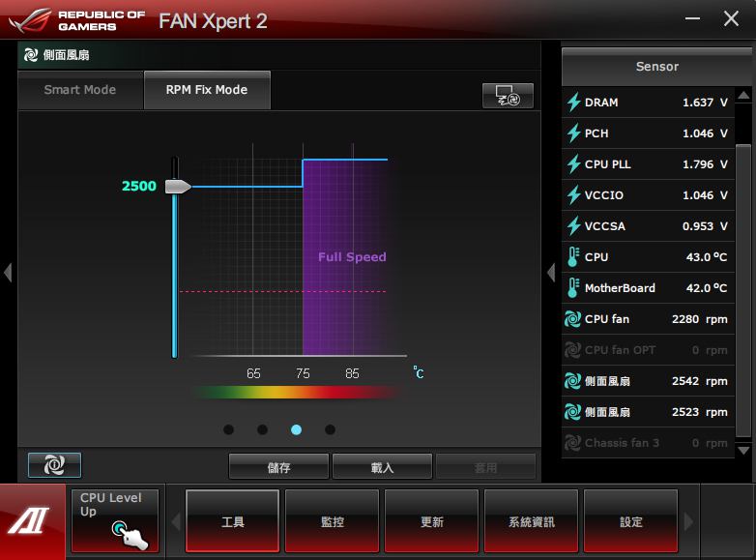Select the first fan page dot
The image size is (756, 560).
point(229,429)
